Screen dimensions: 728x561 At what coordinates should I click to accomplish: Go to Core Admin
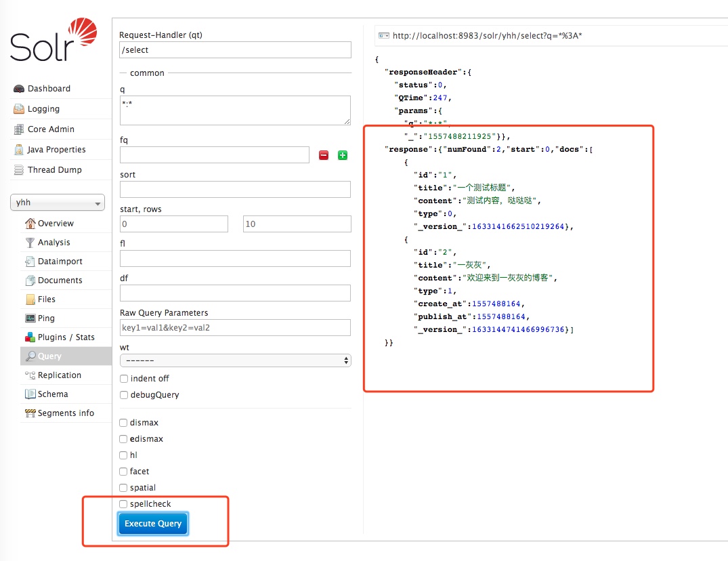tap(51, 129)
